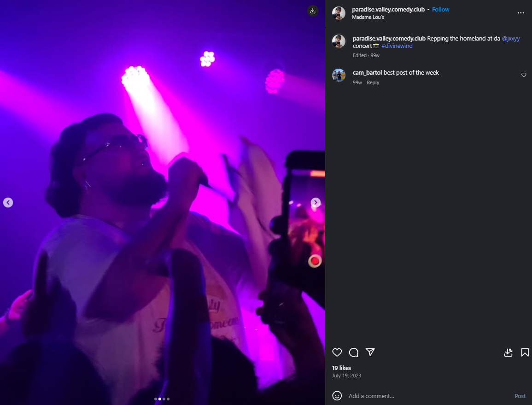Go to the previous photo in the carousel
Screen dimensions: 532x405
click(x=8, y=202)
